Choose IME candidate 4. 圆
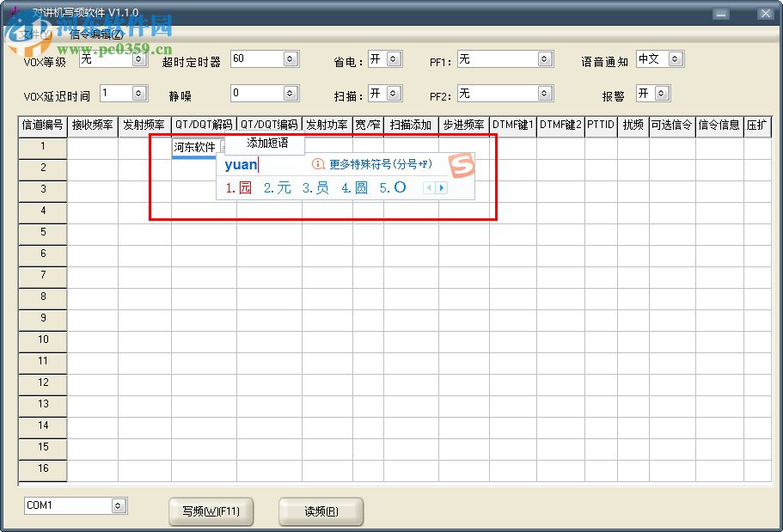The image size is (783, 532). click(355, 188)
